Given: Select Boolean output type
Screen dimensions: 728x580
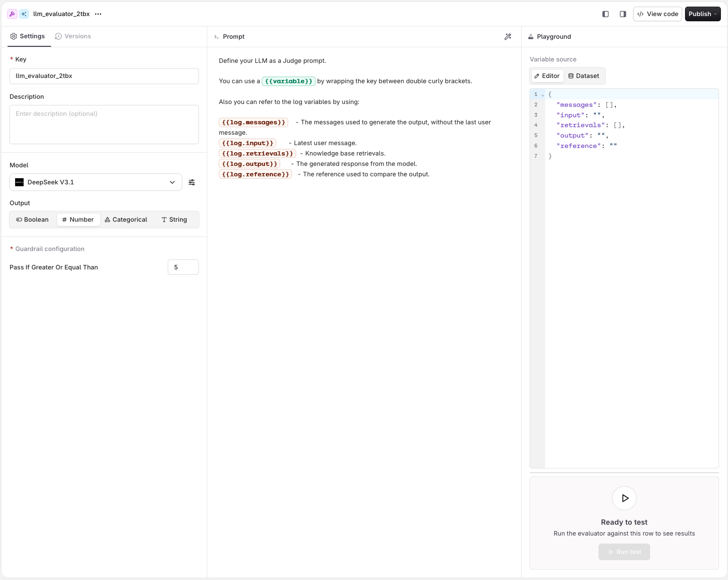Looking at the screenshot, I should [33, 220].
